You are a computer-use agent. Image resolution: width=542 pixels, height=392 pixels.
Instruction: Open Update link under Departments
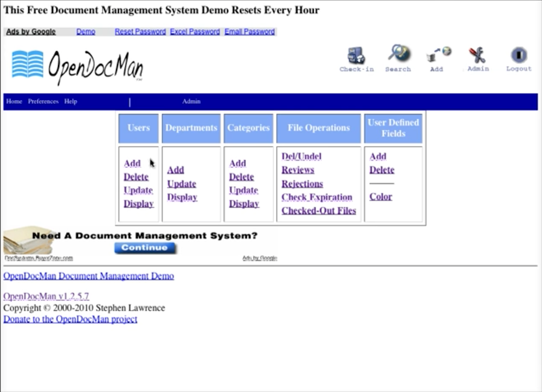pyautogui.click(x=182, y=184)
